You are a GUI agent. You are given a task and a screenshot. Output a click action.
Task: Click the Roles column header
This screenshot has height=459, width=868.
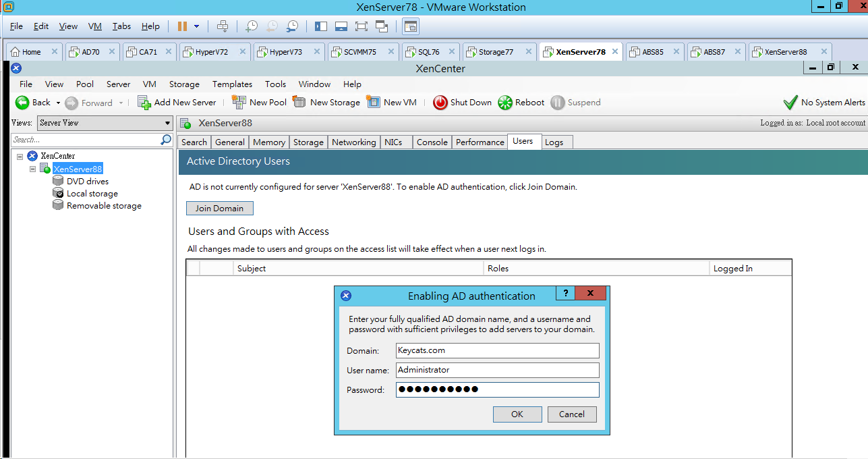597,268
